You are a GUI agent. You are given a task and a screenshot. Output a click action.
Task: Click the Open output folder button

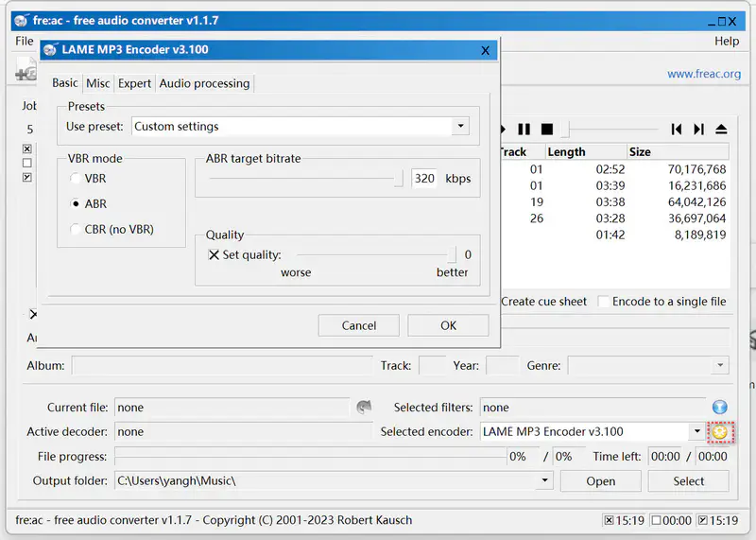(601, 481)
